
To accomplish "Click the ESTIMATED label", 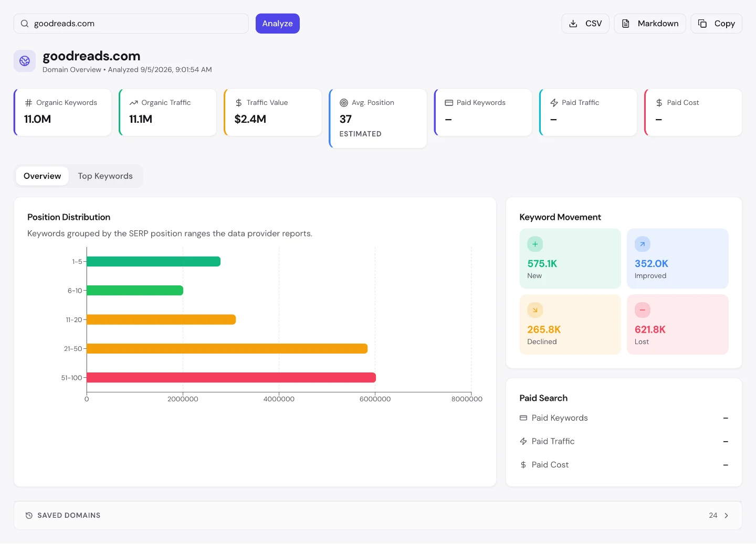I will (x=361, y=134).
